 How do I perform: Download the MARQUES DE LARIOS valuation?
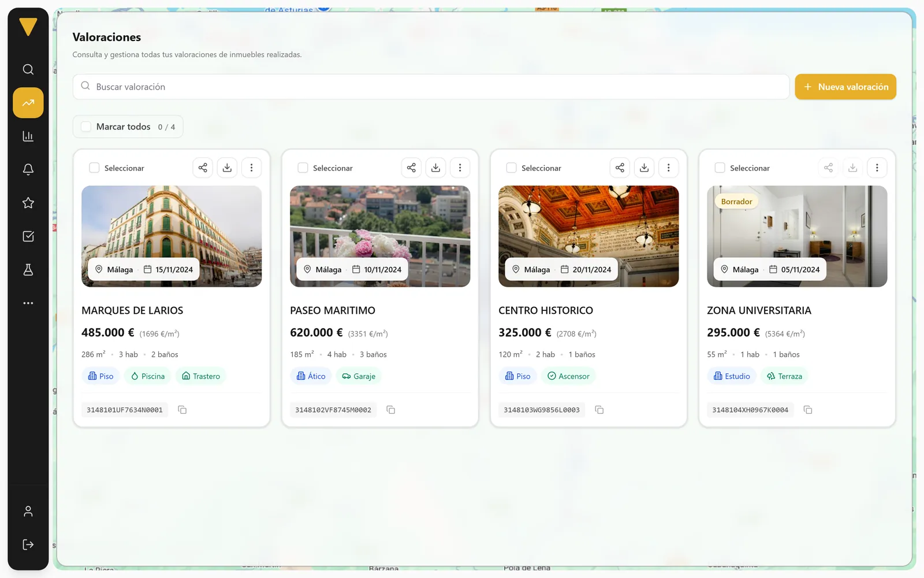[x=227, y=168]
